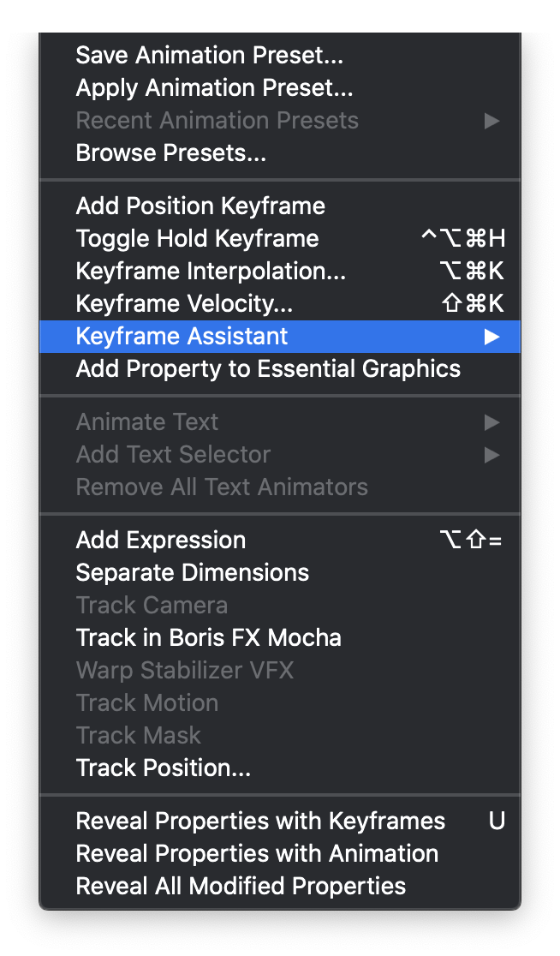Select Browse Presets option
Screen dimensions: 560x956
click(170, 153)
